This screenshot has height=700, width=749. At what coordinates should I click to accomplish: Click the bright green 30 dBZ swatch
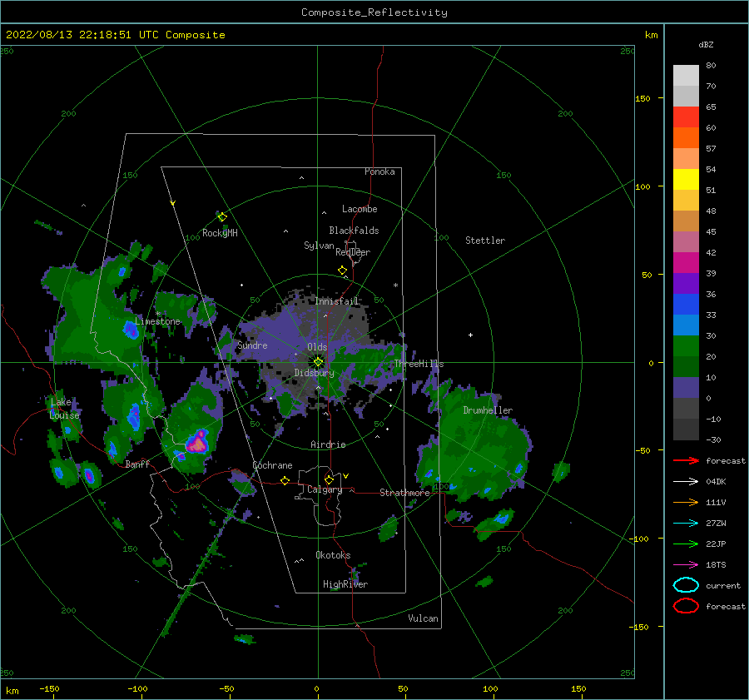point(686,345)
